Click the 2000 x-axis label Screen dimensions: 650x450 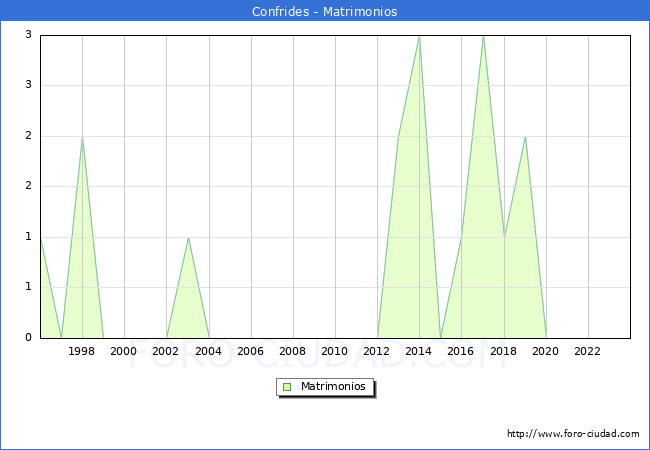pyautogui.click(x=124, y=351)
